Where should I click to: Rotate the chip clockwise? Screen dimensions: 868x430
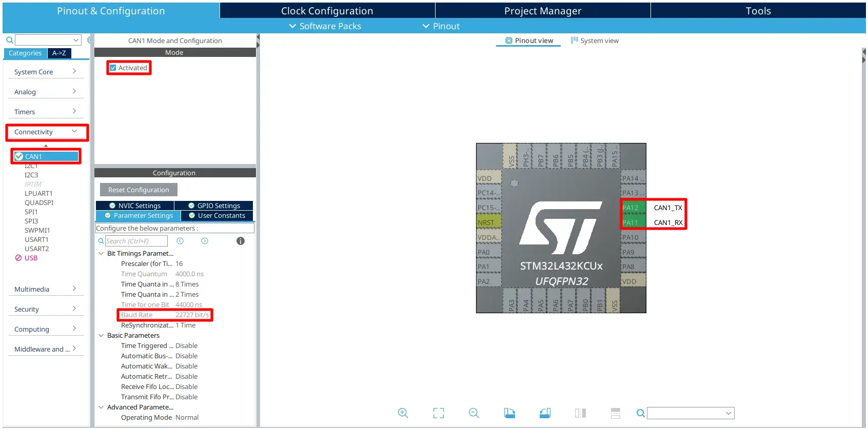coord(509,413)
